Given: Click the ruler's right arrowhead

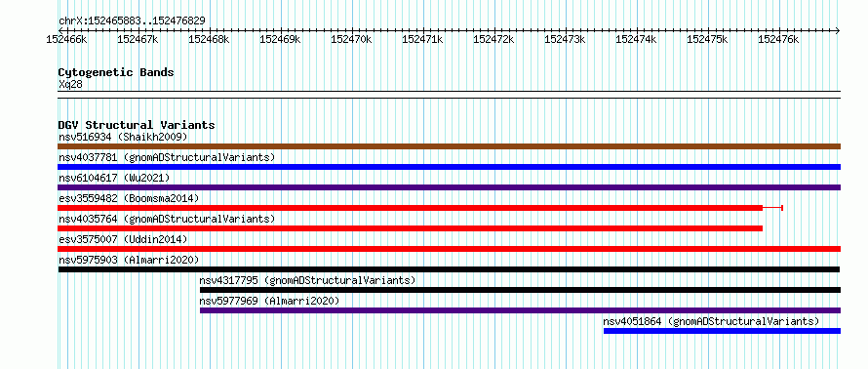Looking at the screenshot, I should click(x=838, y=30).
